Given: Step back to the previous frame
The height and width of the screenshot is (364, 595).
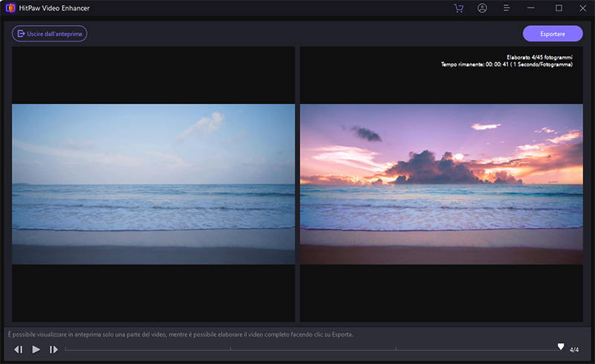Looking at the screenshot, I should coord(19,349).
